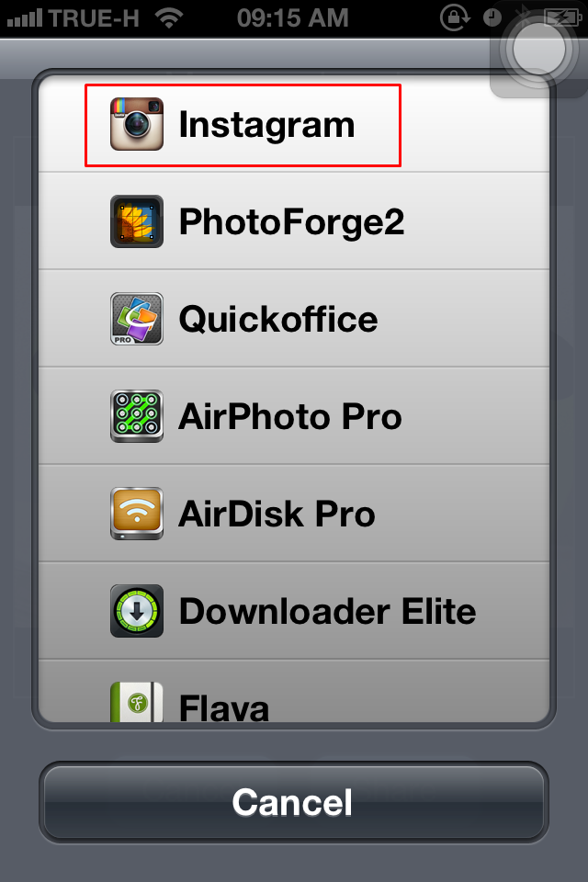Pick Downloader Elite from app list

(x=294, y=611)
